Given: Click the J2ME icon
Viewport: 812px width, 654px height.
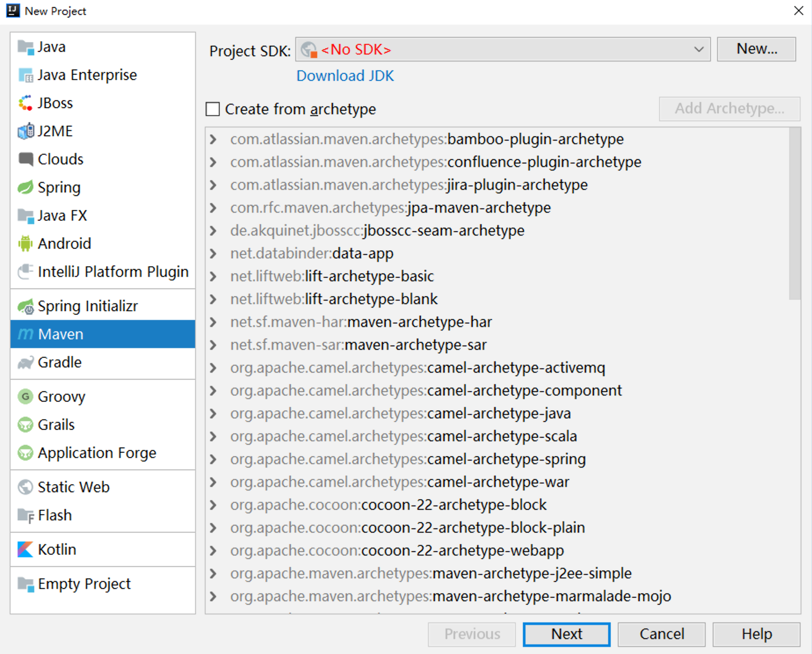Looking at the screenshot, I should [25, 131].
